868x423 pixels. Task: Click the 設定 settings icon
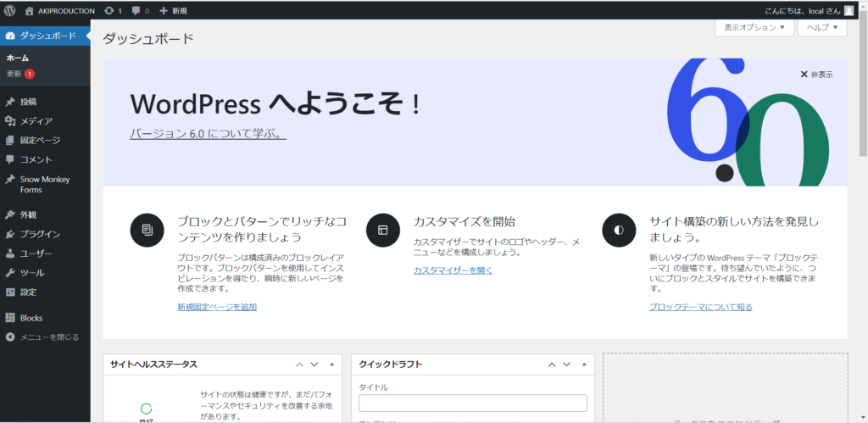[10, 292]
